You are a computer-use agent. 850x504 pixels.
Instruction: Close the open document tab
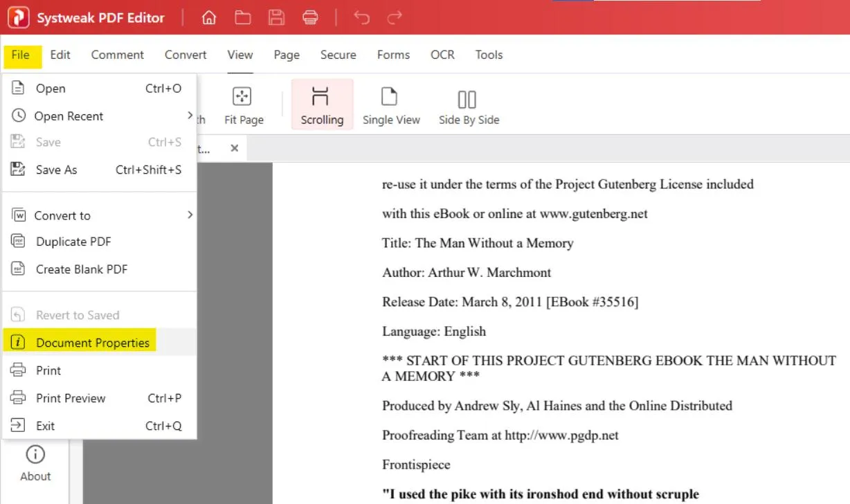tap(234, 147)
